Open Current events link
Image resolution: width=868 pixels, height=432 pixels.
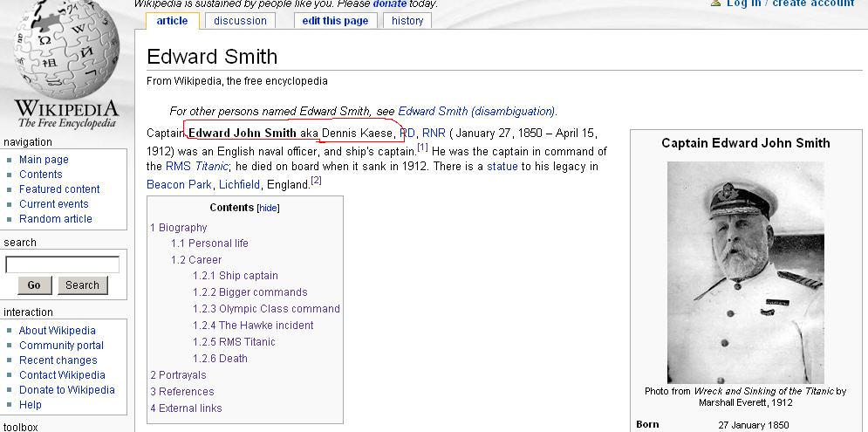pyautogui.click(x=54, y=204)
